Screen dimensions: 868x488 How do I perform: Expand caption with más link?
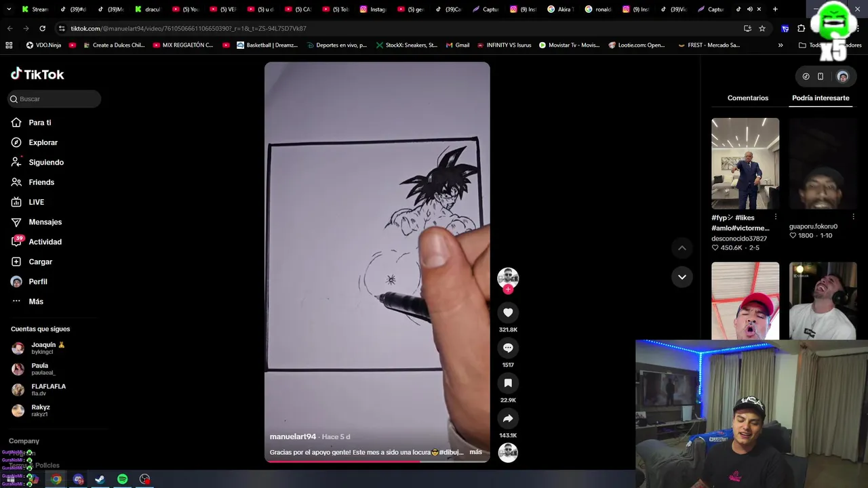(x=475, y=452)
